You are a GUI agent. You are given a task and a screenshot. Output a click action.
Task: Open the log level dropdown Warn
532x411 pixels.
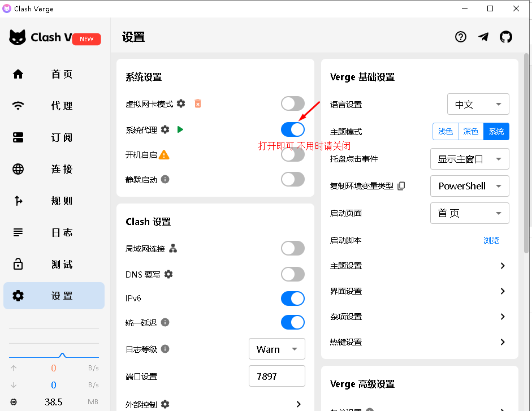(277, 349)
